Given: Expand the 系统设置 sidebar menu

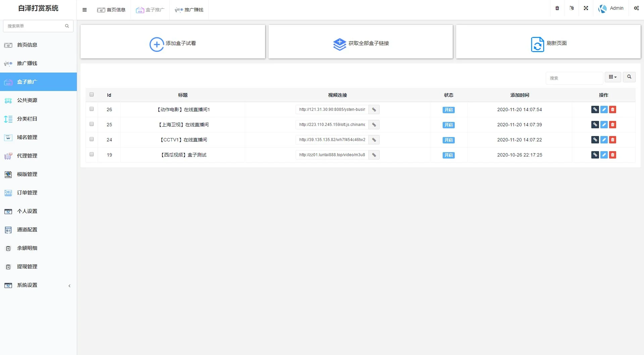Looking at the screenshot, I should click(38, 285).
